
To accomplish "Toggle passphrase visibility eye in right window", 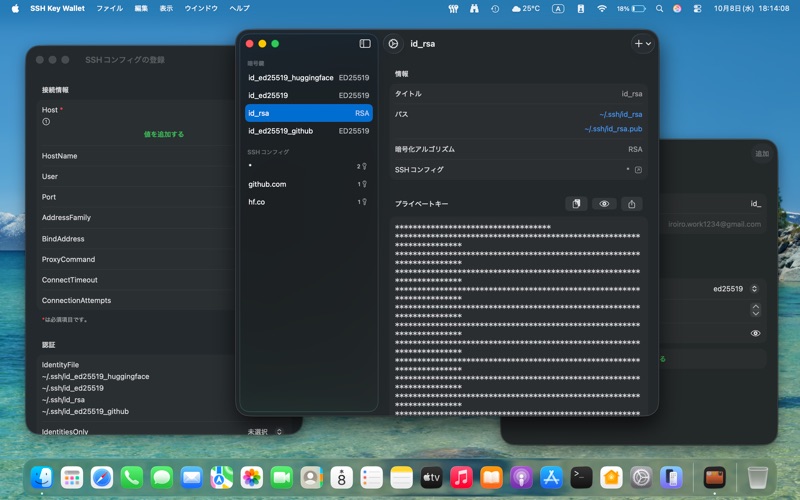I will tap(756, 334).
